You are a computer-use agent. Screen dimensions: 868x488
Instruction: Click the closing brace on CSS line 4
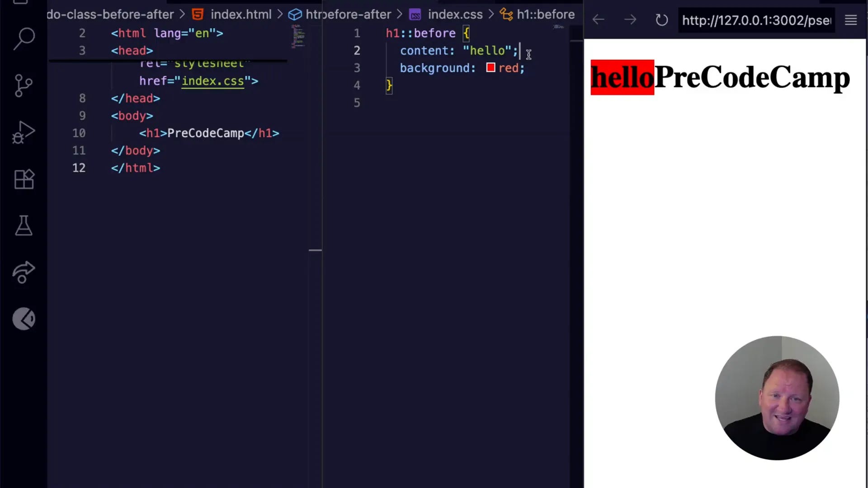(x=389, y=85)
